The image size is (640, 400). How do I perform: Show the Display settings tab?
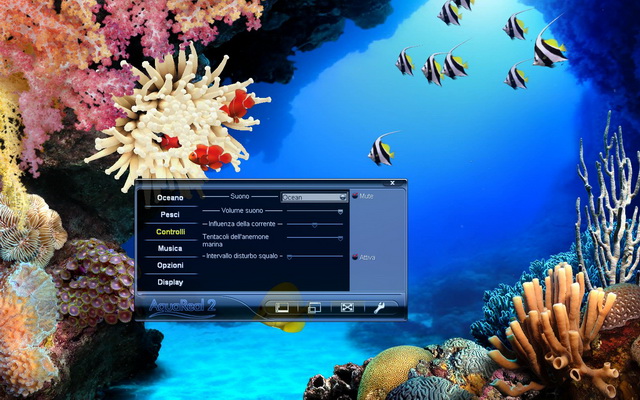click(170, 282)
